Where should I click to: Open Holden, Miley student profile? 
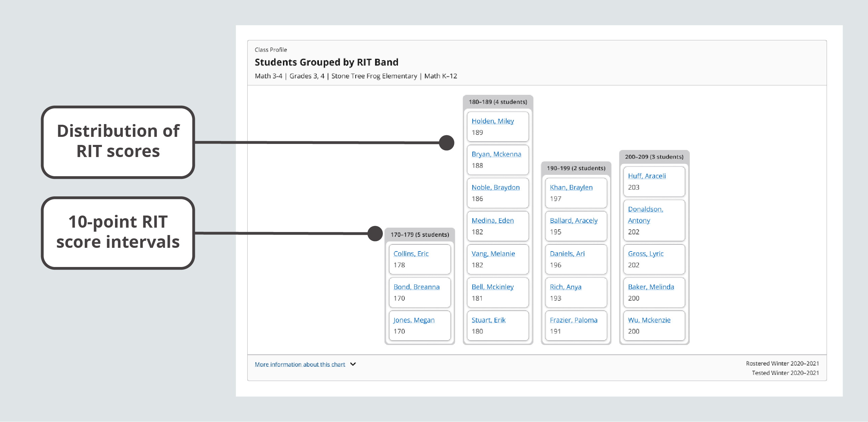coord(492,121)
